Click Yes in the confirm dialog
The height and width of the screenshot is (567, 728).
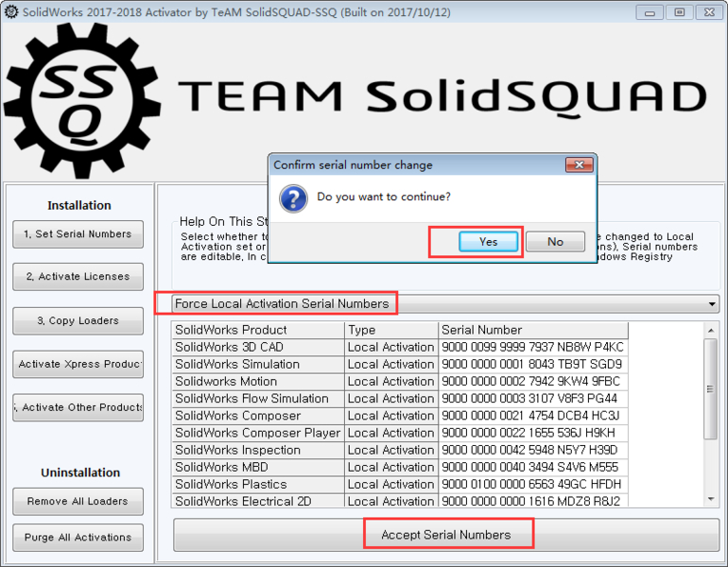click(x=488, y=242)
